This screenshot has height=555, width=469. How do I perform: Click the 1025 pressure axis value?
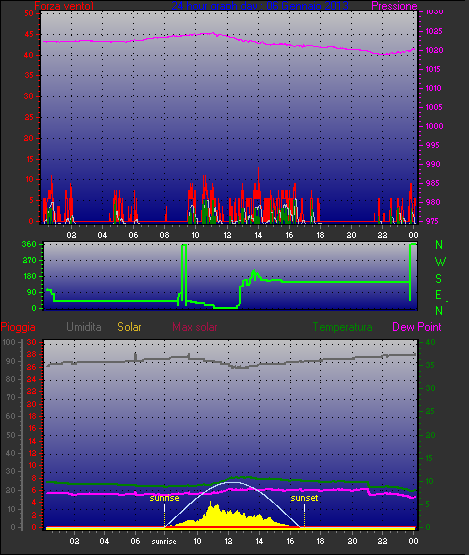434,31
